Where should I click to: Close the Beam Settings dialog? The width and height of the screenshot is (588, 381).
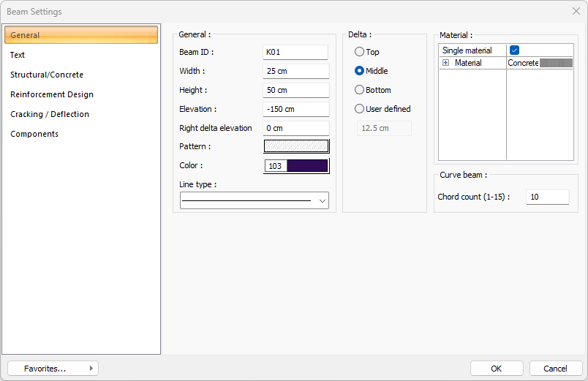(x=576, y=12)
